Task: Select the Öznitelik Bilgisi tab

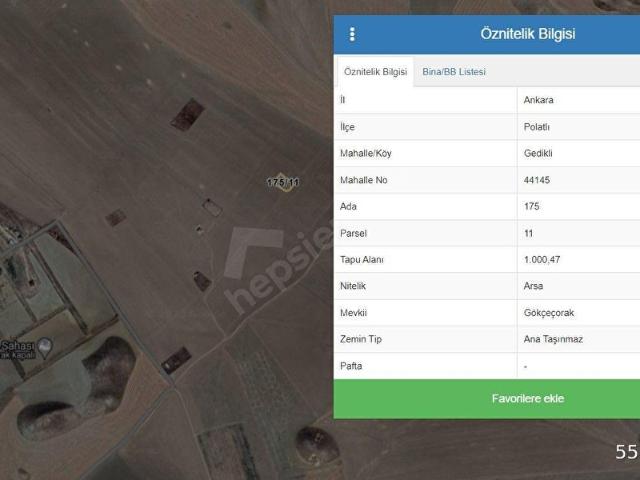Action: 376,72
